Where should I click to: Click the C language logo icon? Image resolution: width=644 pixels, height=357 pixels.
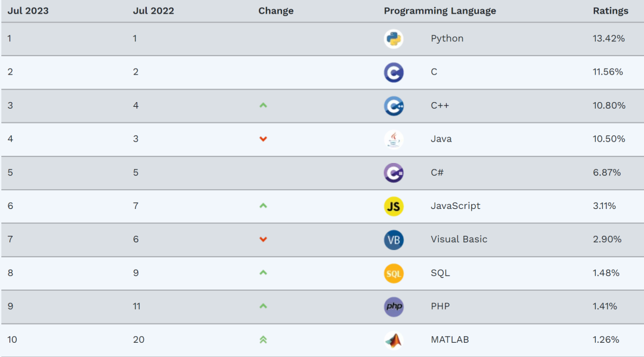pos(394,72)
